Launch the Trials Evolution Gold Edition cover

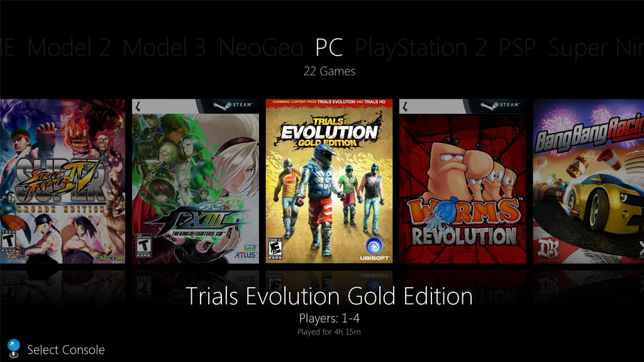point(329,181)
